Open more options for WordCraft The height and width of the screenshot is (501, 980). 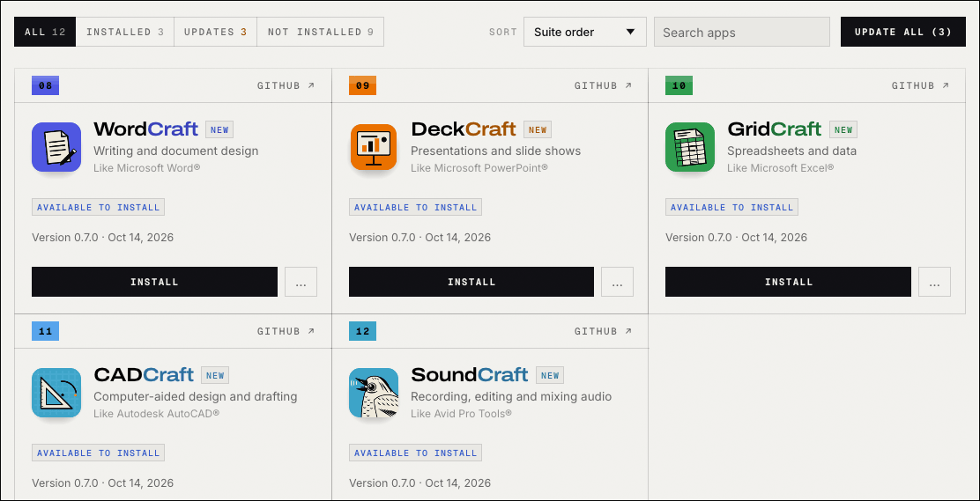point(301,282)
